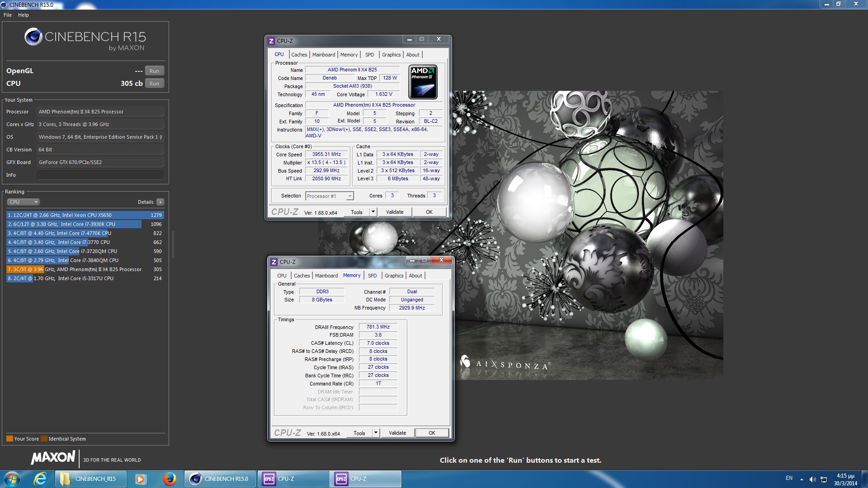Switch to Memory tab in upper CPU-Z window
The height and width of the screenshot is (488, 868).
[x=349, y=55]
